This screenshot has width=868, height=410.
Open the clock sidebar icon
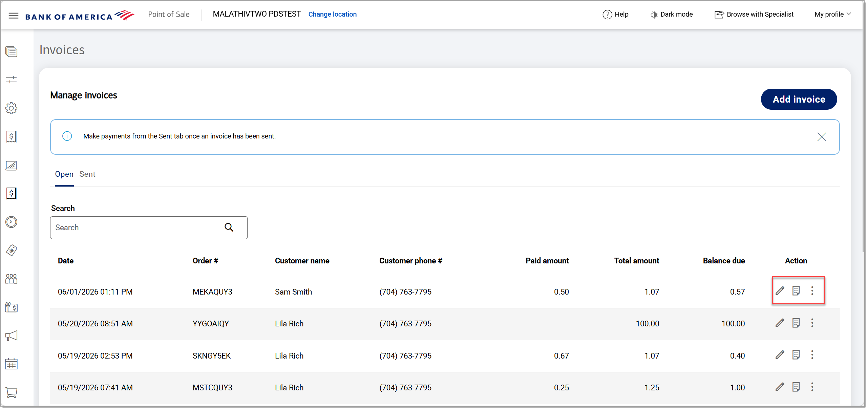click(x=12, y=222)
